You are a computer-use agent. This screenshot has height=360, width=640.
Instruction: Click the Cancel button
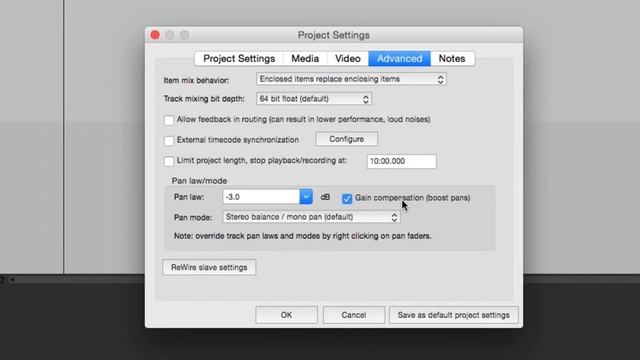(354, 315)
